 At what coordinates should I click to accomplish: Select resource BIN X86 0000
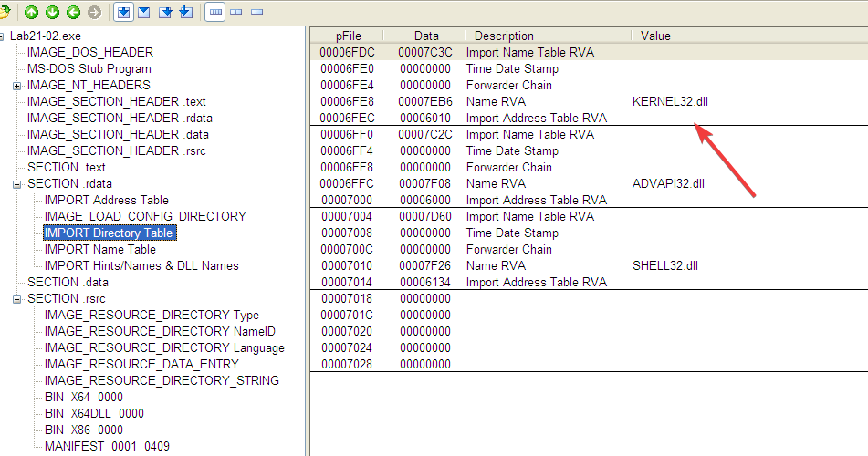(x=84, y=430)
